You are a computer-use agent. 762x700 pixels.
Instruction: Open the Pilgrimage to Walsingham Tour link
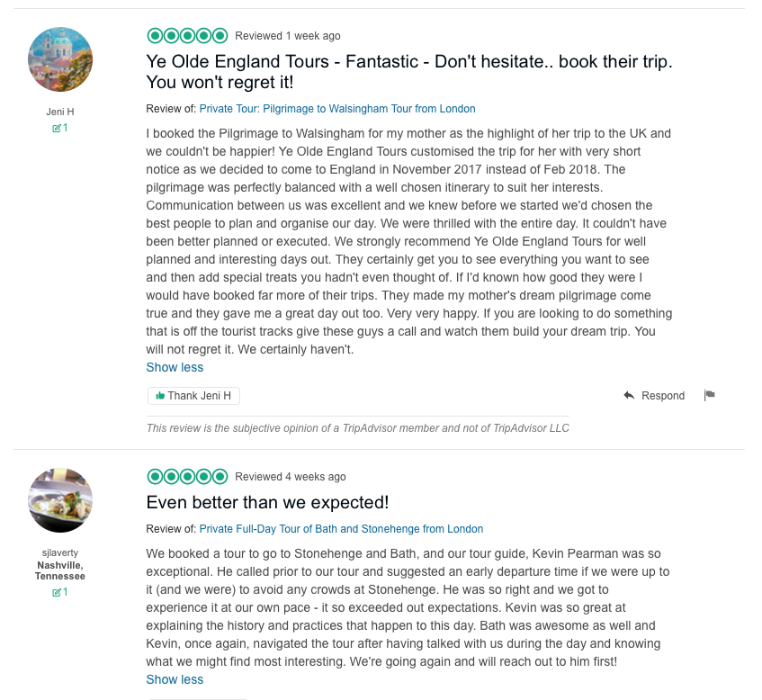337,109
